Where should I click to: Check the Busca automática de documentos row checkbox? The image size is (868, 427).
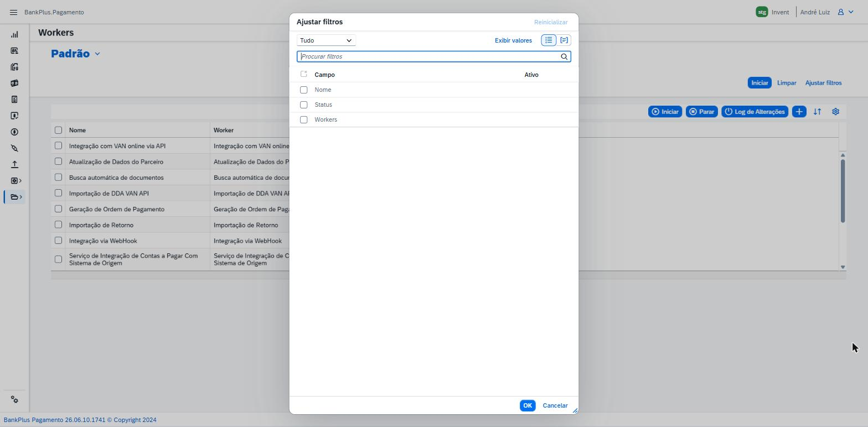point(58,178)
